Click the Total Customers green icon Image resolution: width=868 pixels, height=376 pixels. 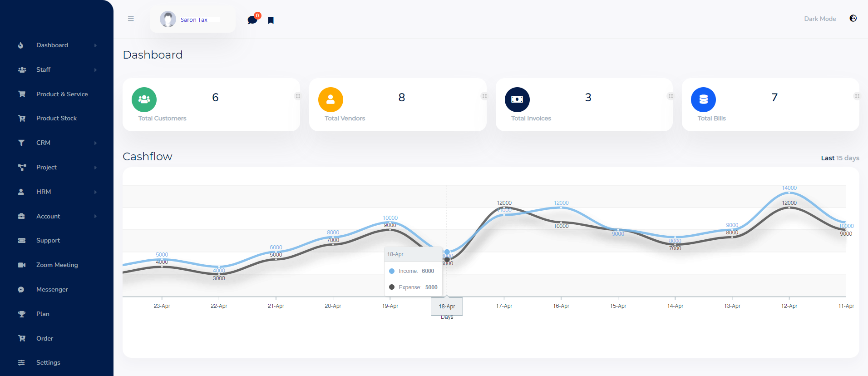tap(144, 99)
